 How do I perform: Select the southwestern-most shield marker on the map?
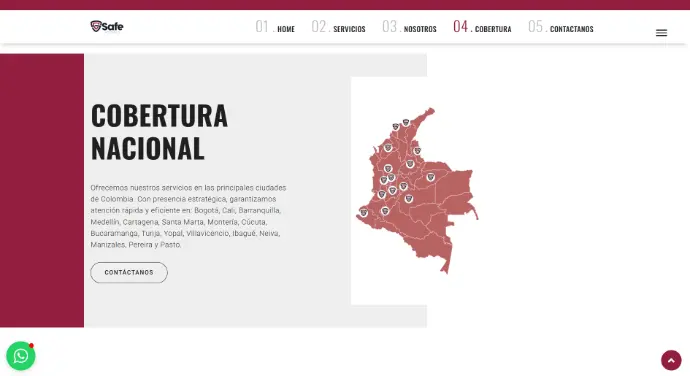[363, 213]
